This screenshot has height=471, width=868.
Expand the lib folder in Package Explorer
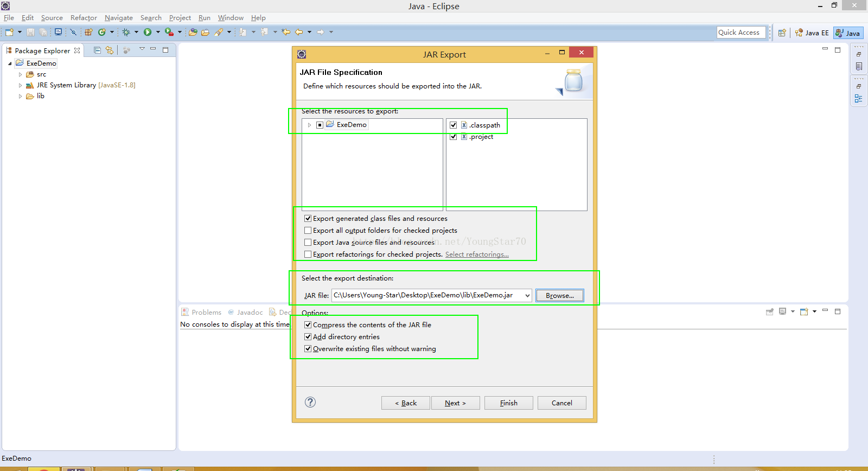tap(20, 96)
